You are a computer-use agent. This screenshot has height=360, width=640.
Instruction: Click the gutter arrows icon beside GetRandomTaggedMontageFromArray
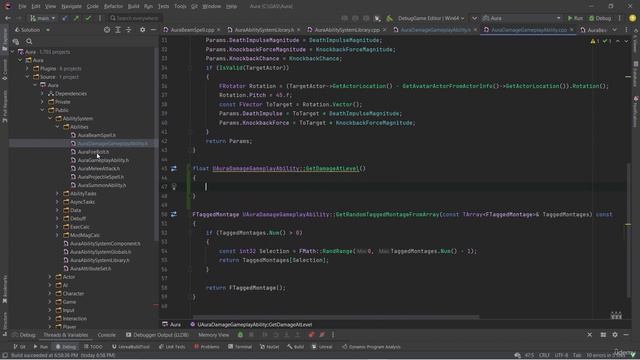174,214
